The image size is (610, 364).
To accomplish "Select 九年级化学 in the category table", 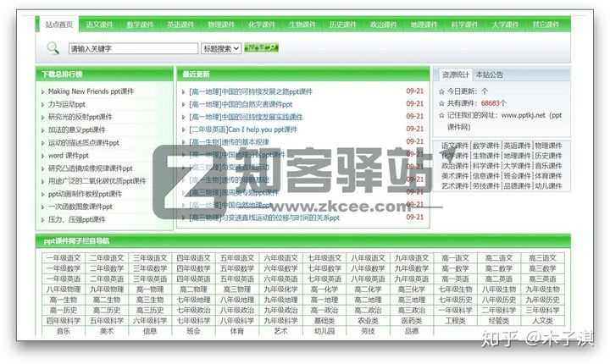I will (x=280, y=290).
